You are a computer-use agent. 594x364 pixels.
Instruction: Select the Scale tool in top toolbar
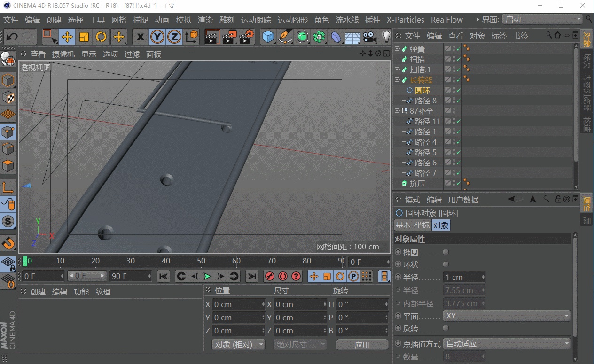coord(84,37)
